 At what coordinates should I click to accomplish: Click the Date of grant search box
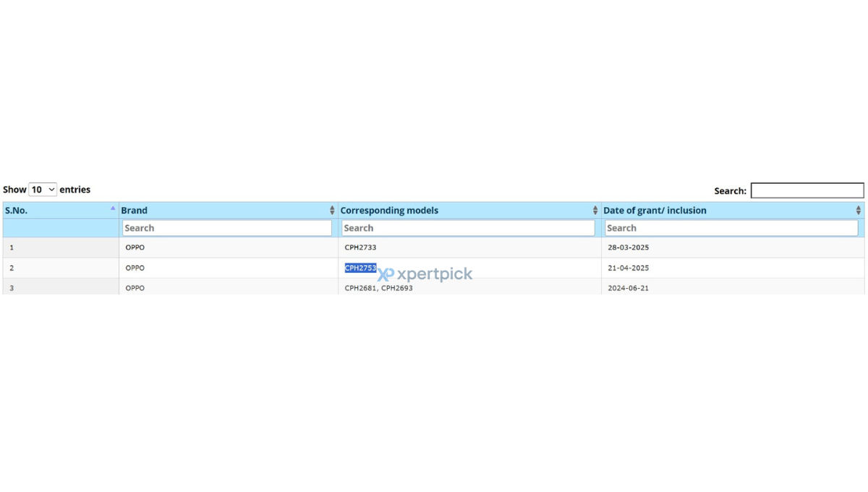[x=731, y=228]
